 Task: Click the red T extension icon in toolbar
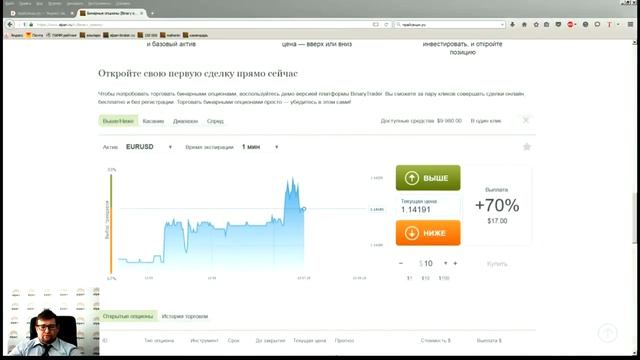coord(609,24)
